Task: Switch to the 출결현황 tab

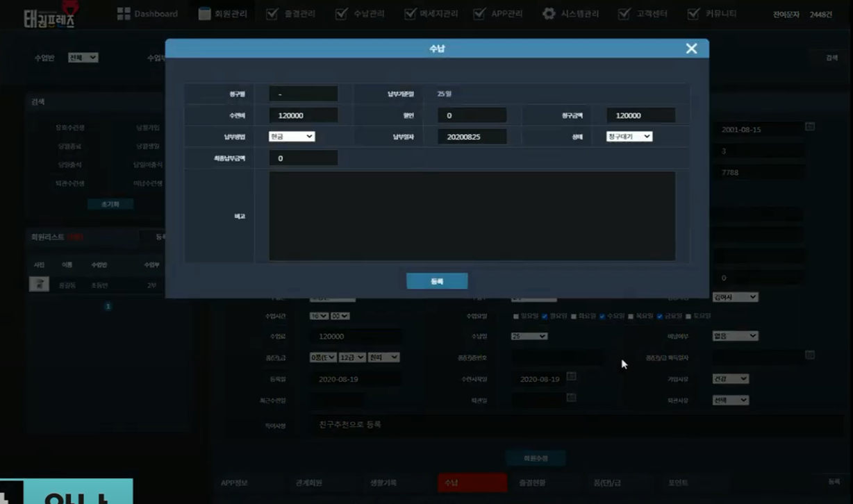Action: pyautogui.click(x=532, y=482)
